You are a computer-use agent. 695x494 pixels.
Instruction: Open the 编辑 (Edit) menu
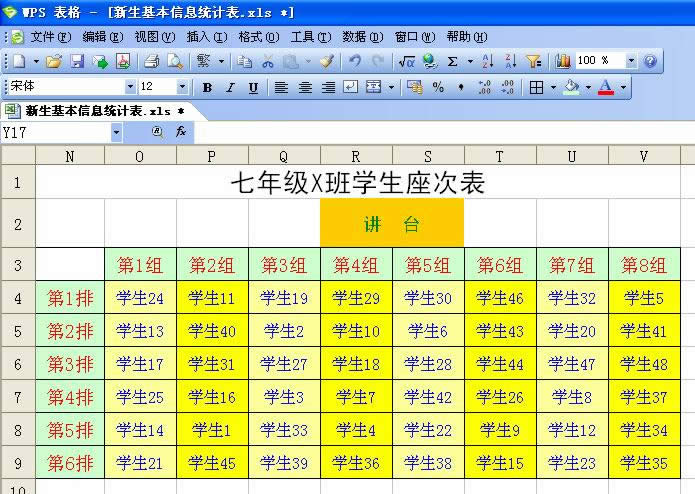(x=103, y=37)
